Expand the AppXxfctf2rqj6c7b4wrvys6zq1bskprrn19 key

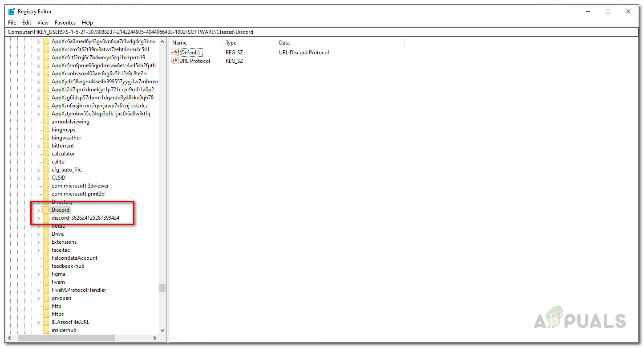coord(38,57)
